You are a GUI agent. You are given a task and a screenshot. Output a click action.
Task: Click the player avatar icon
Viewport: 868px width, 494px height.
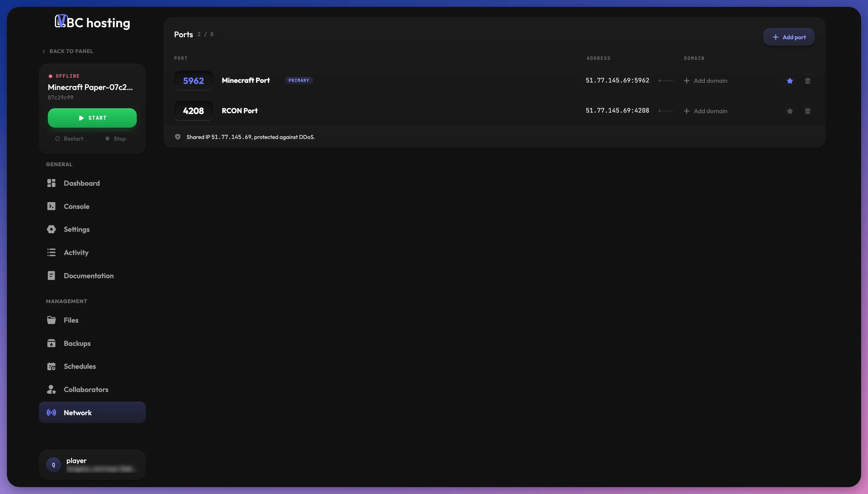pyautogui.click(x=53, y=465)
